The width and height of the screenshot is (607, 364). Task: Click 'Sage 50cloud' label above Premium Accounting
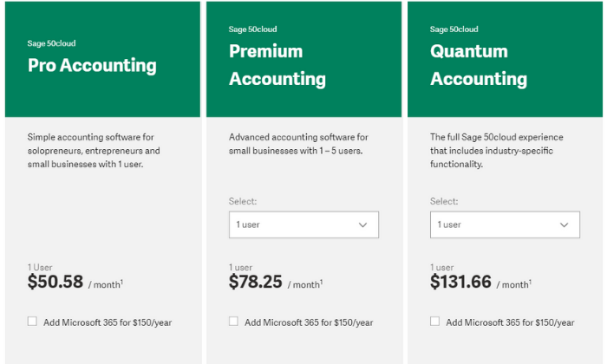[253, 29]
